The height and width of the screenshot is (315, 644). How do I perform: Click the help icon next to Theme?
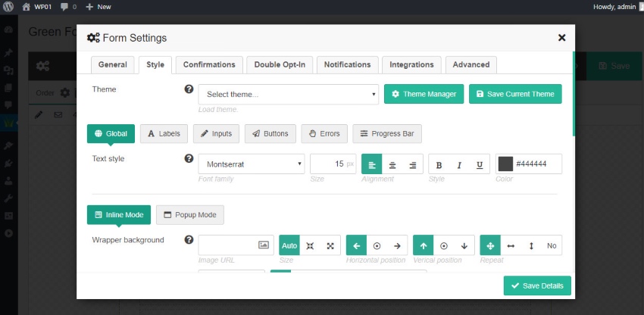tap(189, 89)
